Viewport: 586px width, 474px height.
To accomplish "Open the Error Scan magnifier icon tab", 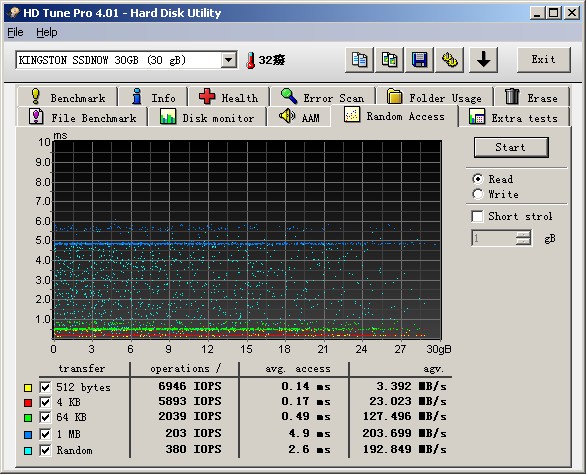I will coord(289,96).
